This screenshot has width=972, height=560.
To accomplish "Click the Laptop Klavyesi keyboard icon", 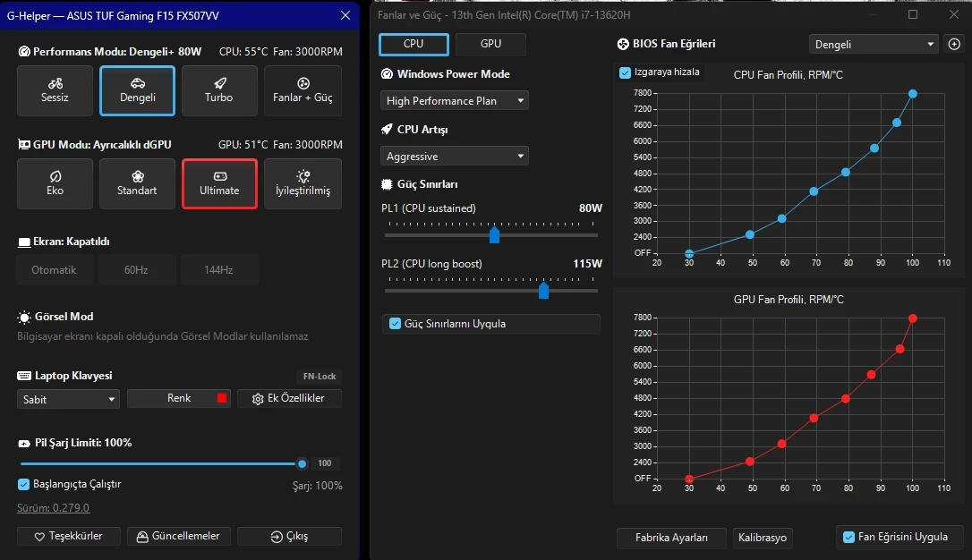I will pos(24,376).
